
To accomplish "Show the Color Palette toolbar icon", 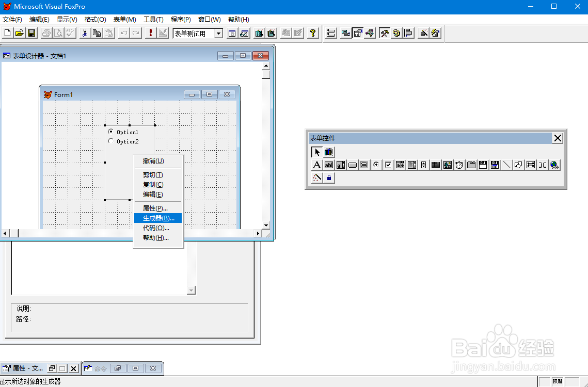I will tap(396, 33).
